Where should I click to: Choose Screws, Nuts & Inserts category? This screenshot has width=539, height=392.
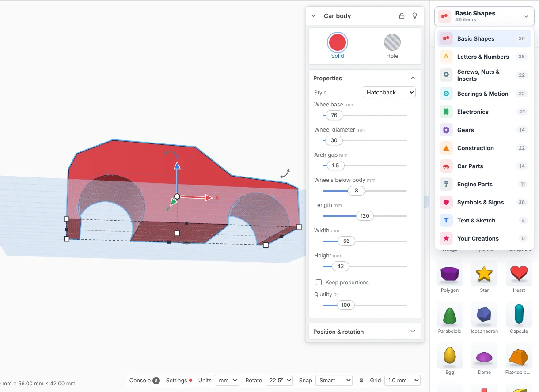tap(484, 75)
